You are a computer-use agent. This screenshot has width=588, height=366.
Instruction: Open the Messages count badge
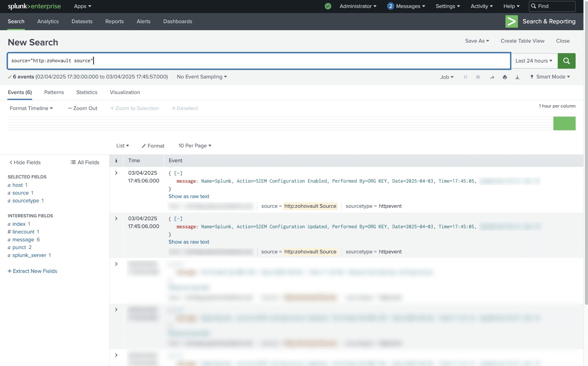click(391, 6)
